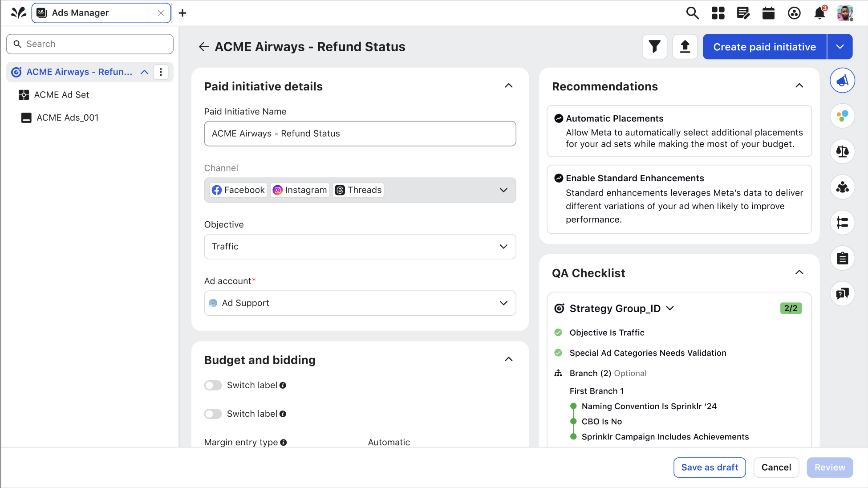868x488 pixels.
Task: Click the upload arrow icon button
Action: tap(685, 46)
